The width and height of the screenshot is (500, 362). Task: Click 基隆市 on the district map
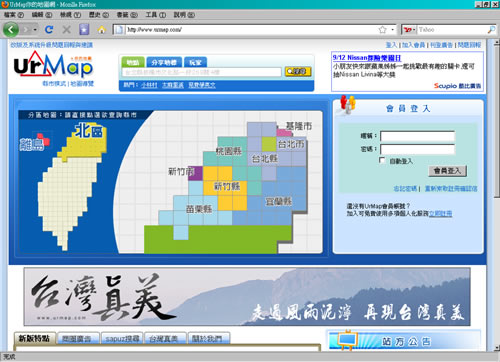click(x=298, y=126)
